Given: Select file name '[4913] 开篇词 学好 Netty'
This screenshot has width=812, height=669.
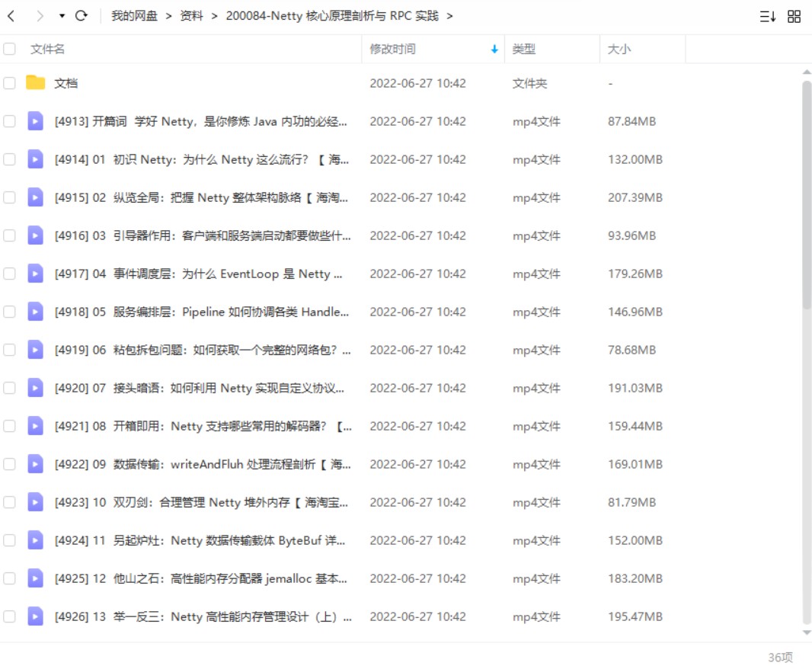Looking at the screenshot, I should coord(201,121).
